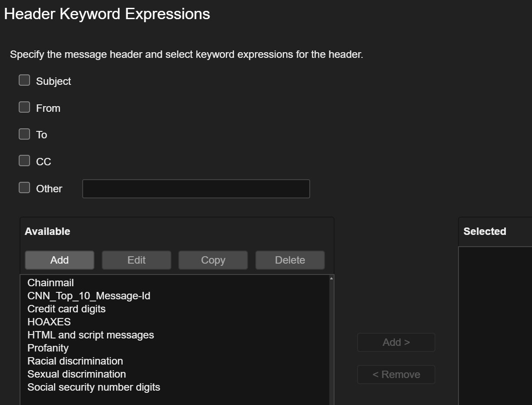This screenshot has height=405, width=532.
Task: Choose Credit card digits from list
Action: pyautogui.click(x=66, y=309)
